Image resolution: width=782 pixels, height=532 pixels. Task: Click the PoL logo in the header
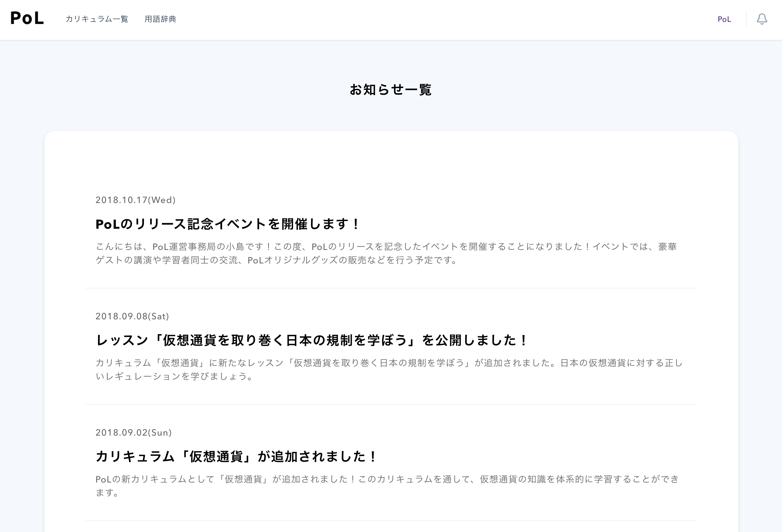point(27,18)
